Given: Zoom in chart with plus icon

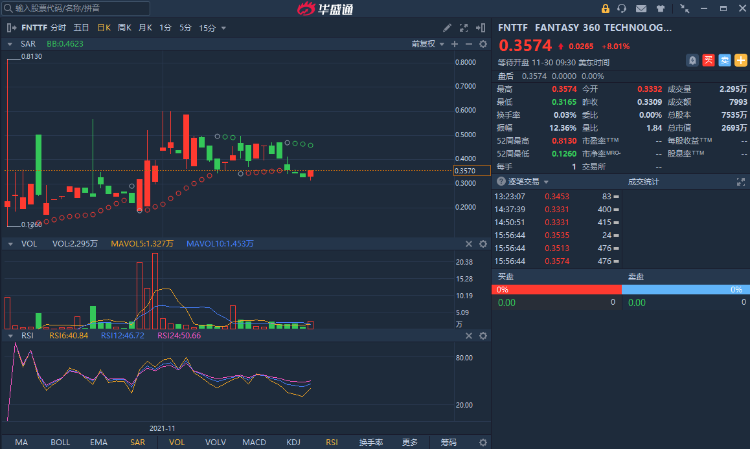Looking at the screenshot, I should point(454,44).
